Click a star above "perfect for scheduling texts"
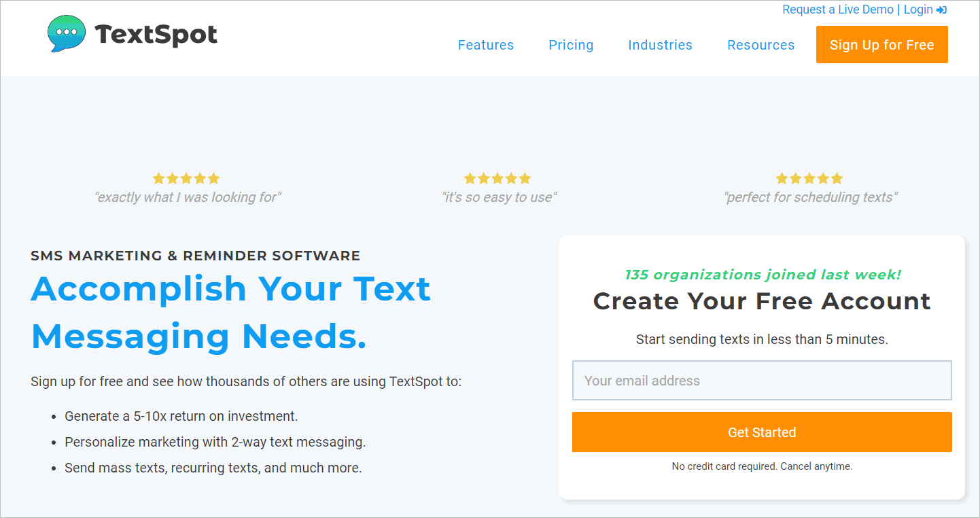The width and height of the screenshot is (980, 518). 809,177
